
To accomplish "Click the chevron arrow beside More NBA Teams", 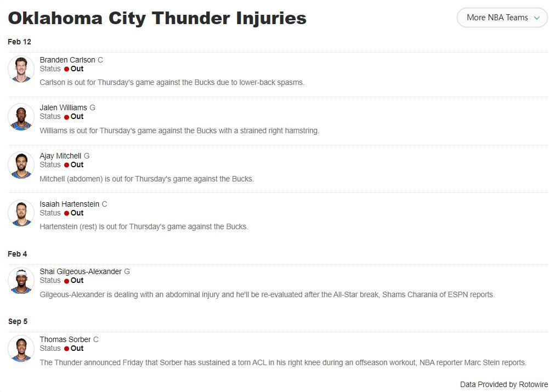I will [537, 18].
